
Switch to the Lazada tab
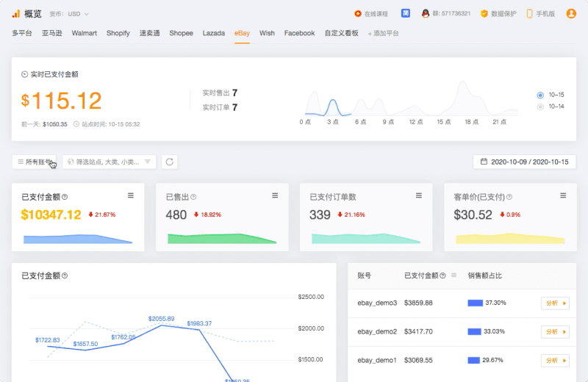click(214, 33)
